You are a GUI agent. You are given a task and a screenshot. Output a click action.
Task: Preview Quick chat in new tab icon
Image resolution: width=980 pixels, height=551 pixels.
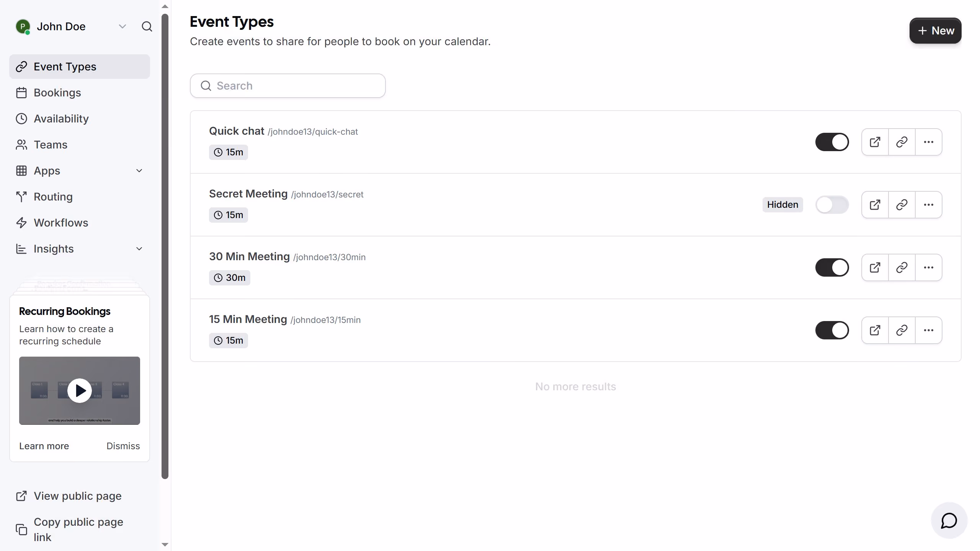tap(875, 142)
